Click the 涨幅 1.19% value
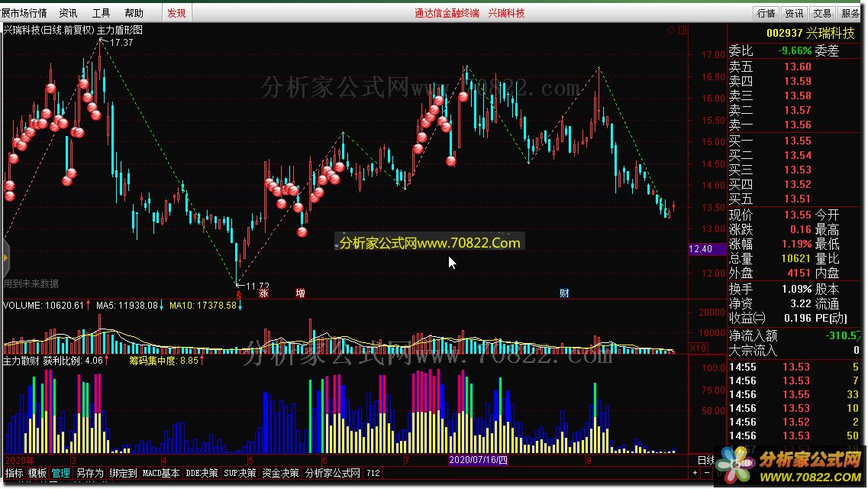This screenshot has width=868, height=489. click(796, 244)
